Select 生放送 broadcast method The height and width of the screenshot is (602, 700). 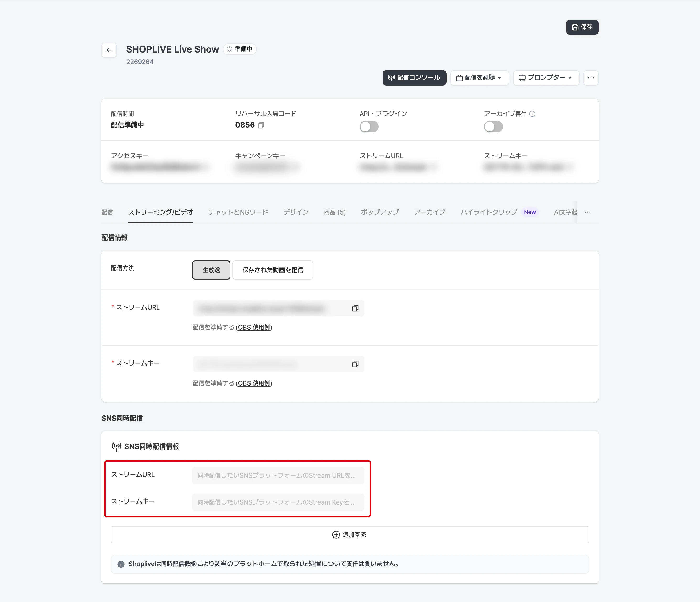click(211, 270)
